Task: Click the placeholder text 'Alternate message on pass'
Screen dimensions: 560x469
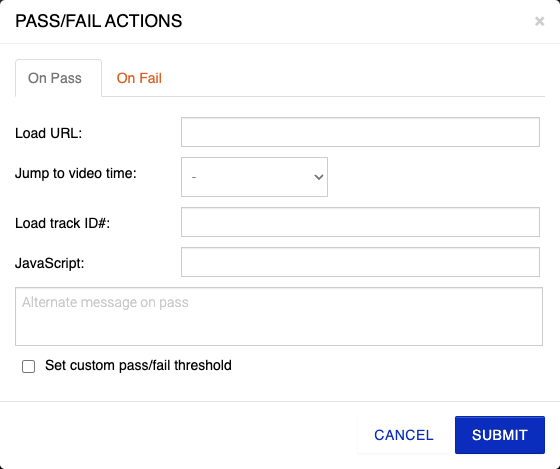Action: coord(105,303)
